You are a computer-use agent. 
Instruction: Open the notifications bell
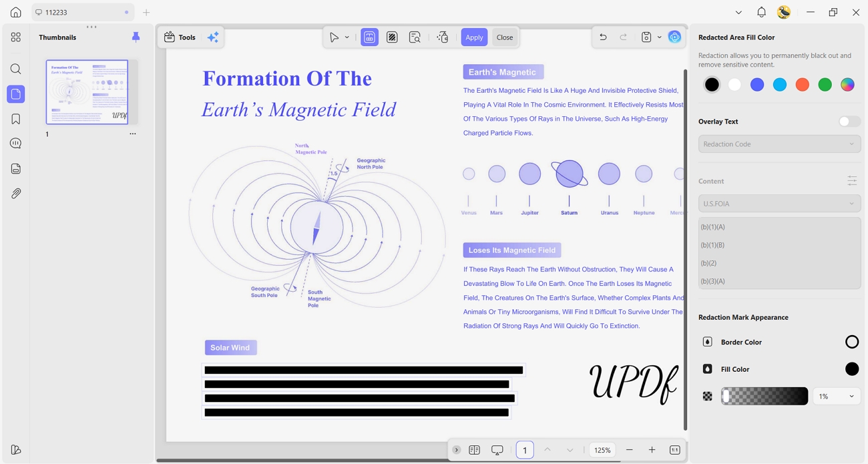click(x=761, y=12)
